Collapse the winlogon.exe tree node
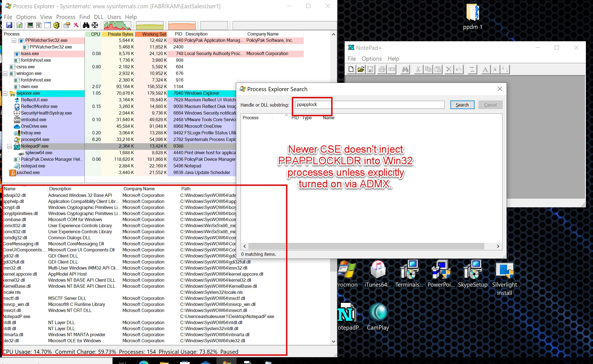The image size is (593, 364). [x=5, y=74]
